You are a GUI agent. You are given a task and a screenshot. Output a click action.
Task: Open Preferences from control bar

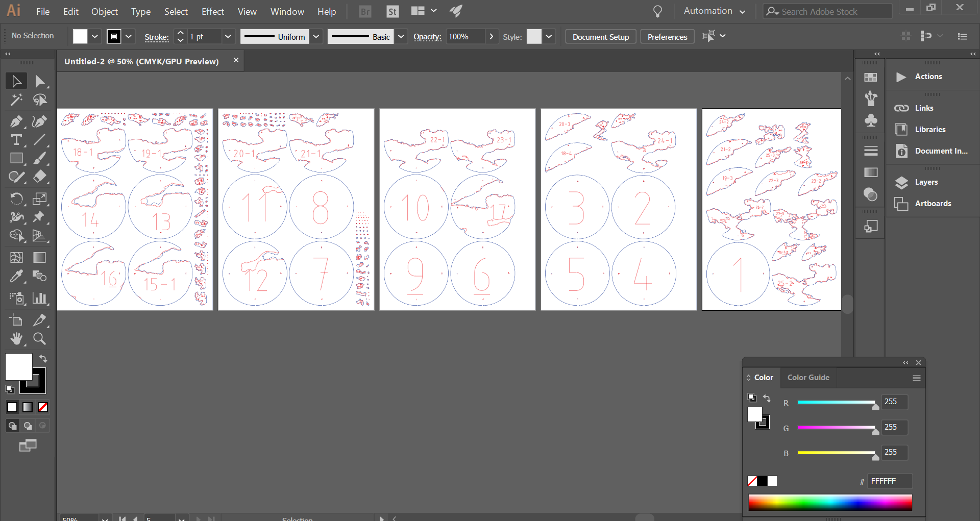668,37
